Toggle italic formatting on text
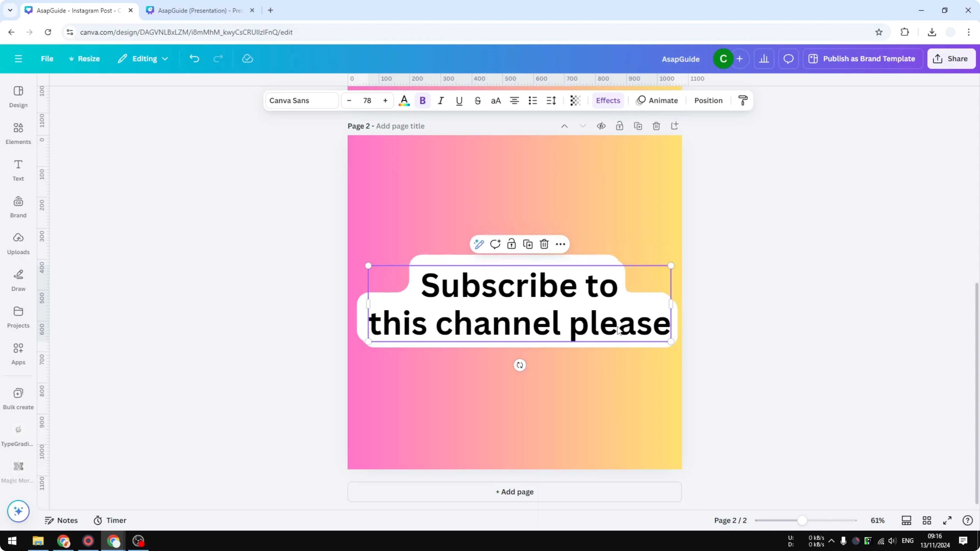This screenshot has height=551, width=980. [440, 100]
